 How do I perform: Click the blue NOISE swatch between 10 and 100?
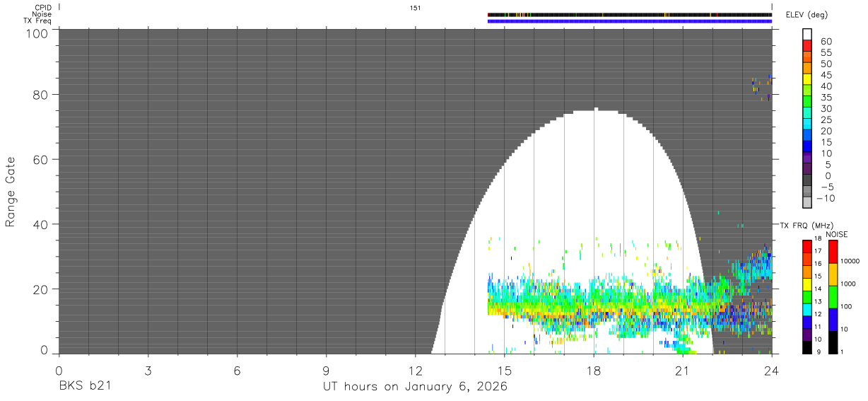coord(833,320)
